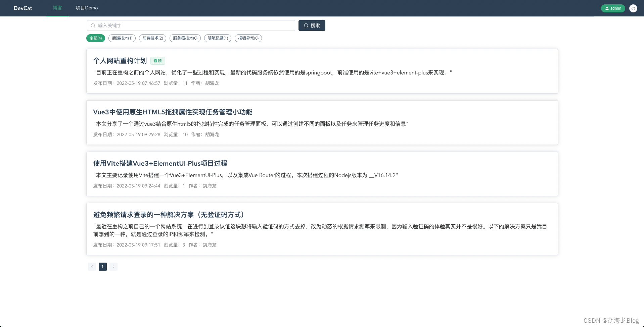The height and width of the screenshot is (327, 644).
Task: Click the magnifier icon inside the keyword field
Action: pyautogui.click(x=93, y=25)
